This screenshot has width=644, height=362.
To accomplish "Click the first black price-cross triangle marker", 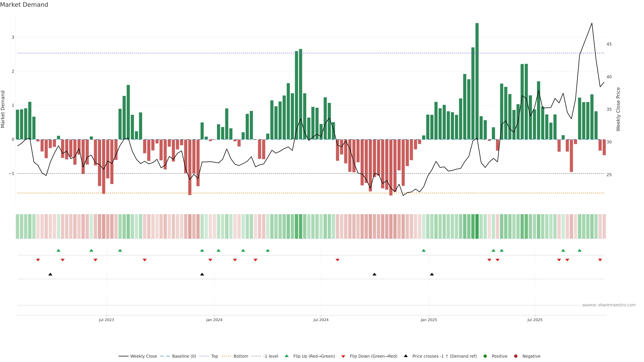I will point(50,274).
